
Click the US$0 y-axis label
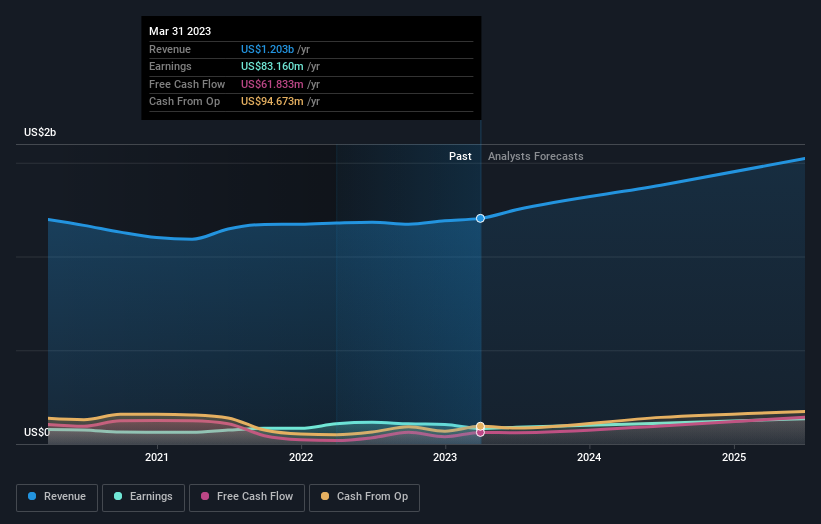pos(37,432)
